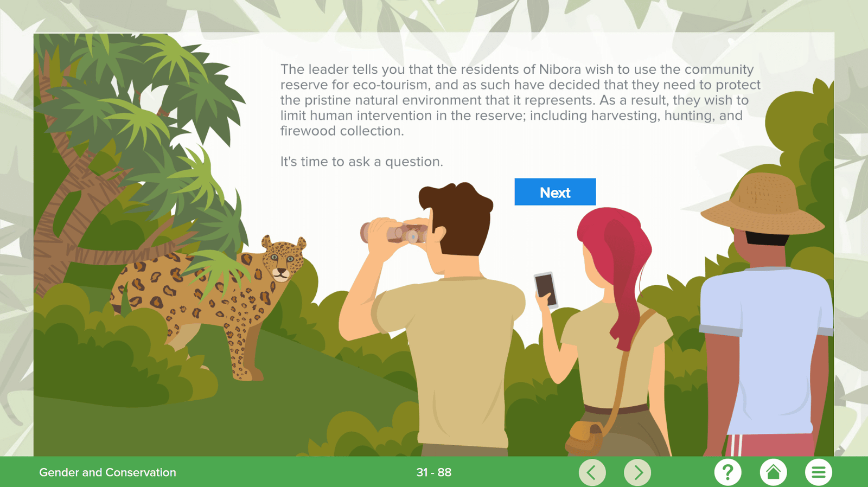Screen dimensions: 868x487
Task: Open the hamburger menu icon
Action: point(818,472)
